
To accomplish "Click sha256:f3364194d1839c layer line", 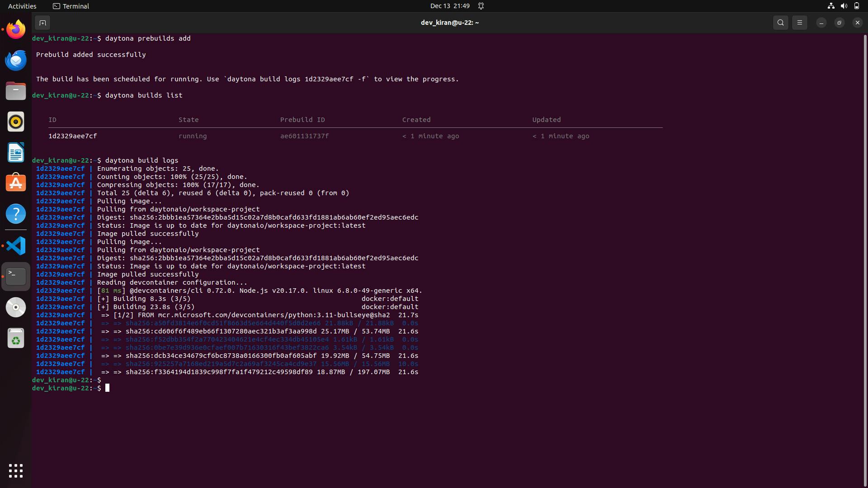I will [259, 372].
